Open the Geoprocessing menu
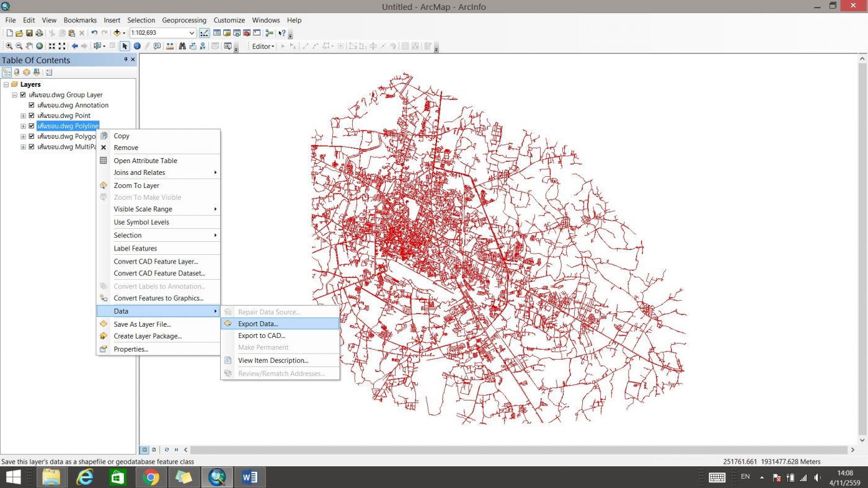 (184, 20)
